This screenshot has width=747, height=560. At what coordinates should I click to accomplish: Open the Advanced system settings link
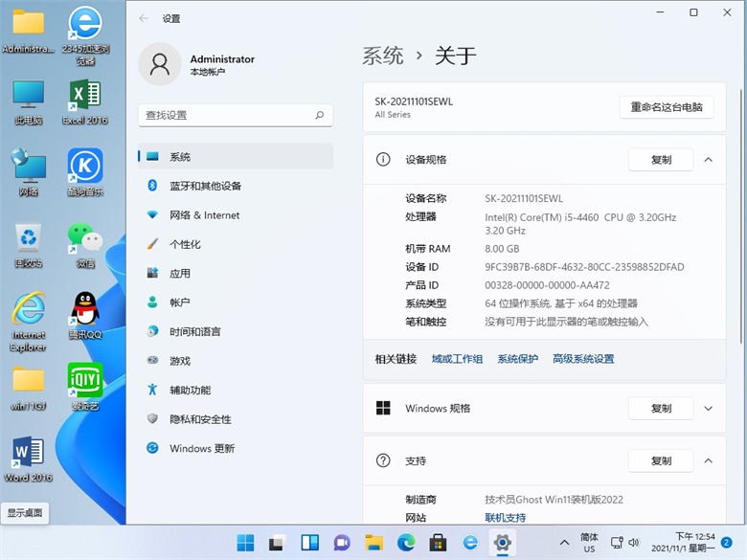coord(583,359)
